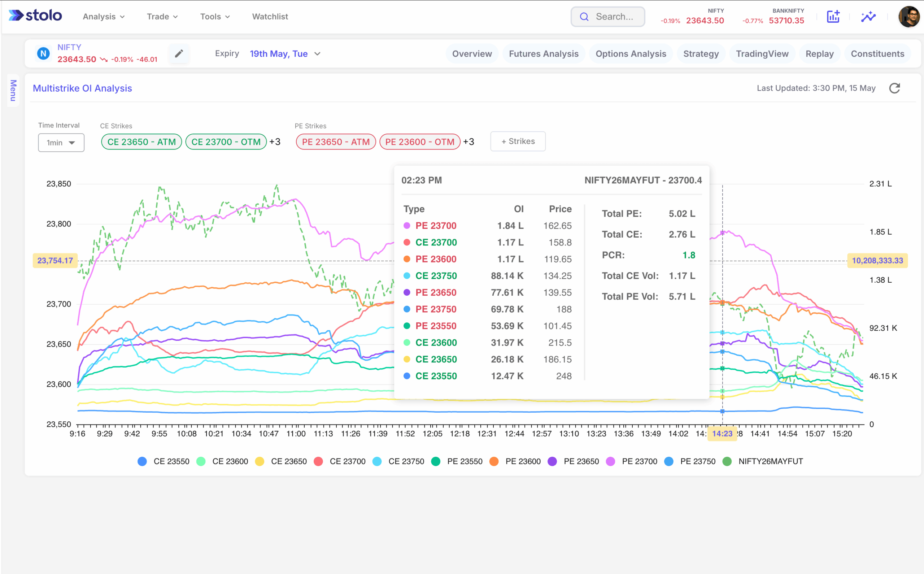
Task: Switch to the Futures Analysis tab
Action: click(544, 54)
